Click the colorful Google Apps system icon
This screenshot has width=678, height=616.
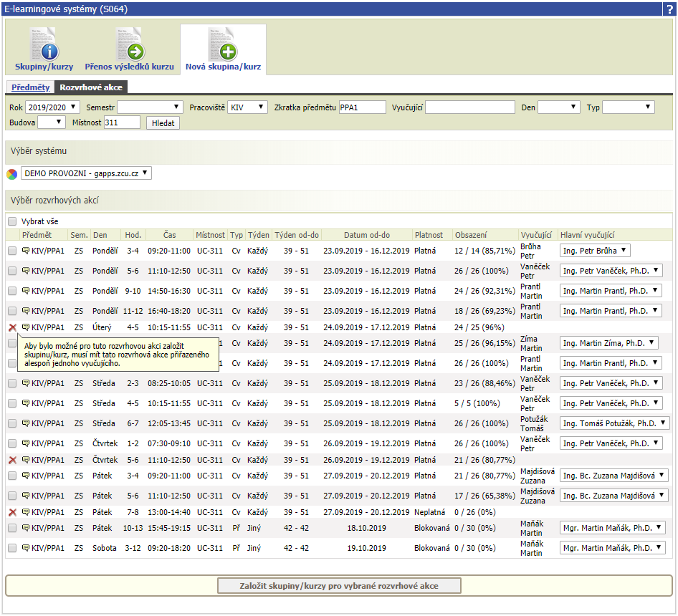12,174
